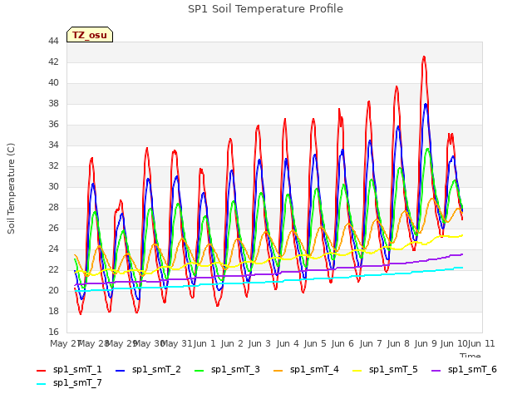Click the Soil Temperature (C) axis title
532x399 pixels.
[11, 189]
